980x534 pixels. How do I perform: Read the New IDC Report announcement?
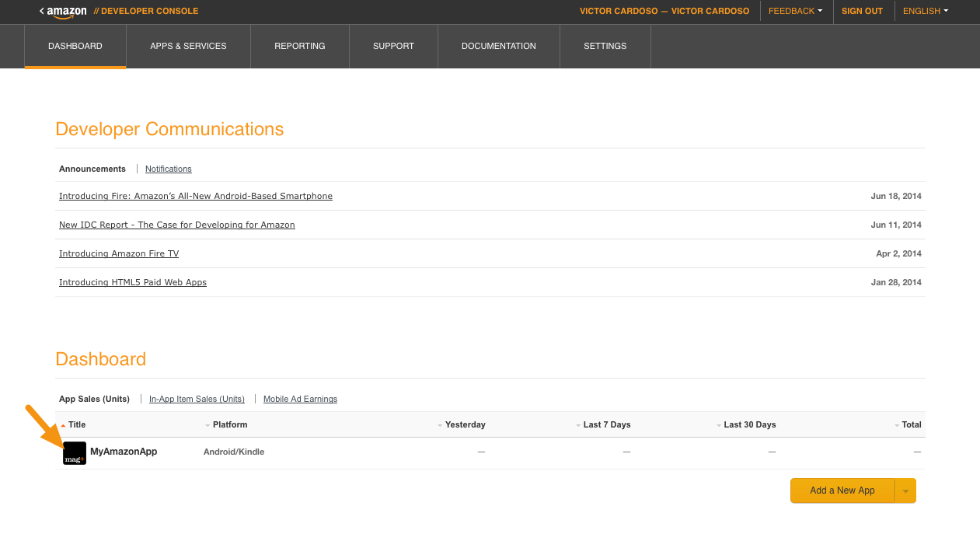(x=177, y=225)
